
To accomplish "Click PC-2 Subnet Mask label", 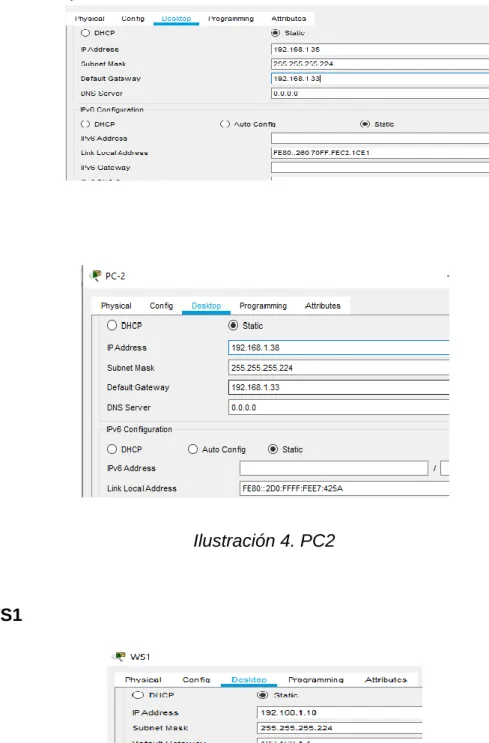I will (131, 368).
